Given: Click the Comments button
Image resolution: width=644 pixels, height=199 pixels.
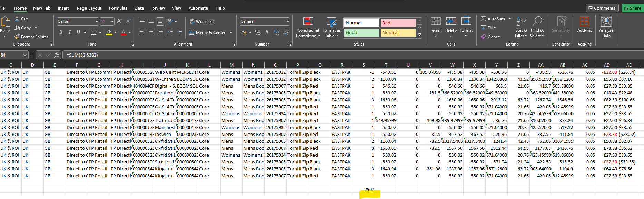Looking at the screenshot, I should (602, 8).
